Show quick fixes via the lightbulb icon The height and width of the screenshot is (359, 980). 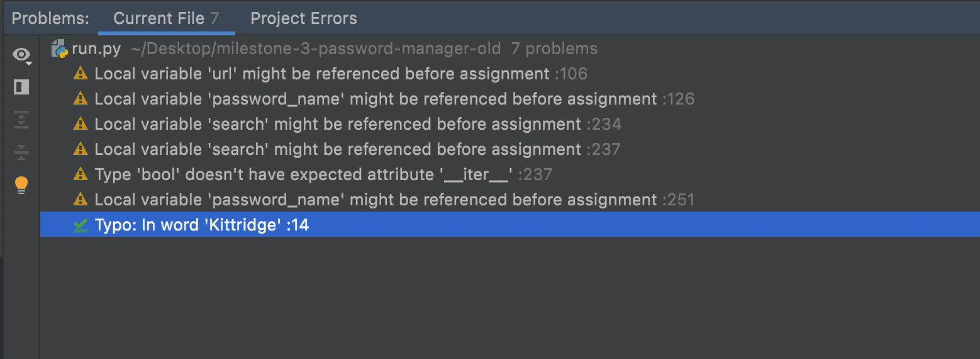coord(21,185)
